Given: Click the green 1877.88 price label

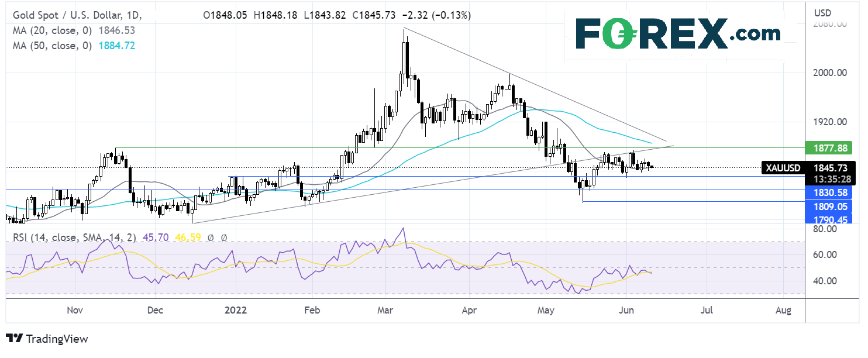Looking at the screenshot, I should pyautogui.click(x=829, y=148).
